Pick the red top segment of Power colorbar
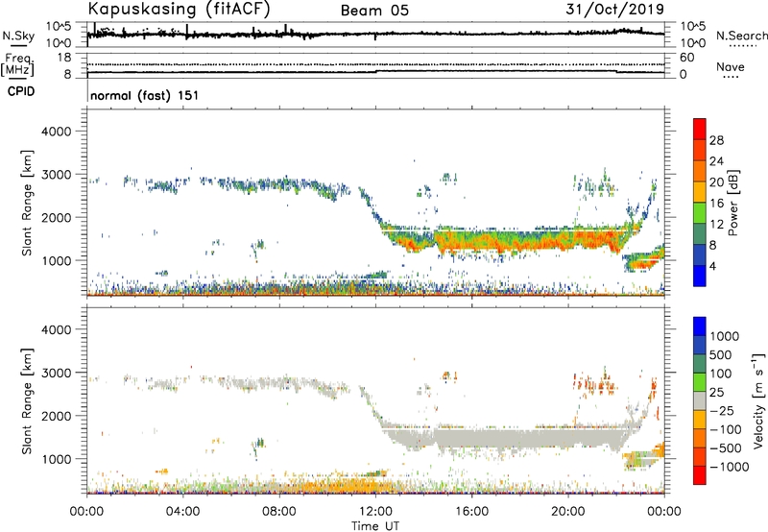The image size is (768, 532). 700,129
